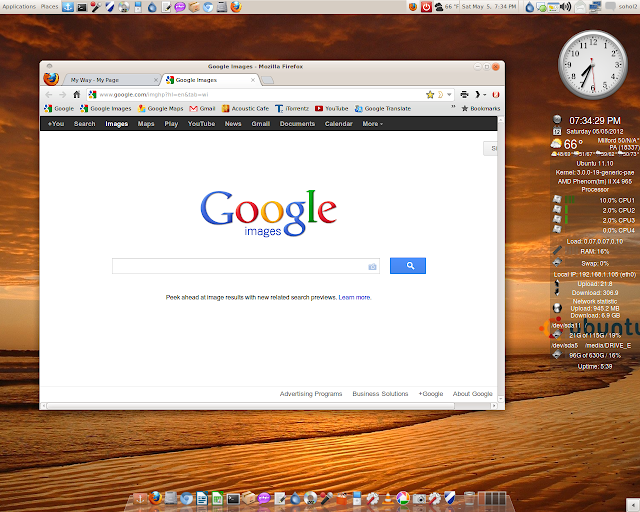This screenshot has width=640, height=512.
Task: Open the Firefox menu button at top-left
Action: click(51, 78)
